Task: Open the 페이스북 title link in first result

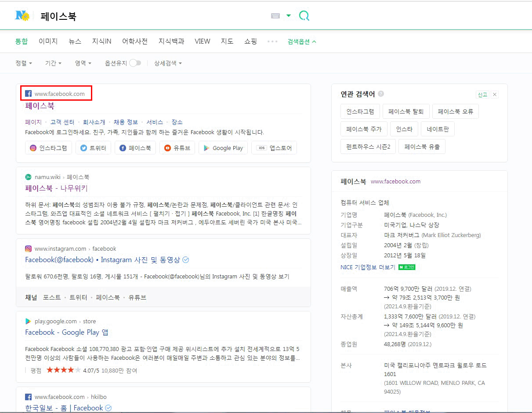Action: 40,106
